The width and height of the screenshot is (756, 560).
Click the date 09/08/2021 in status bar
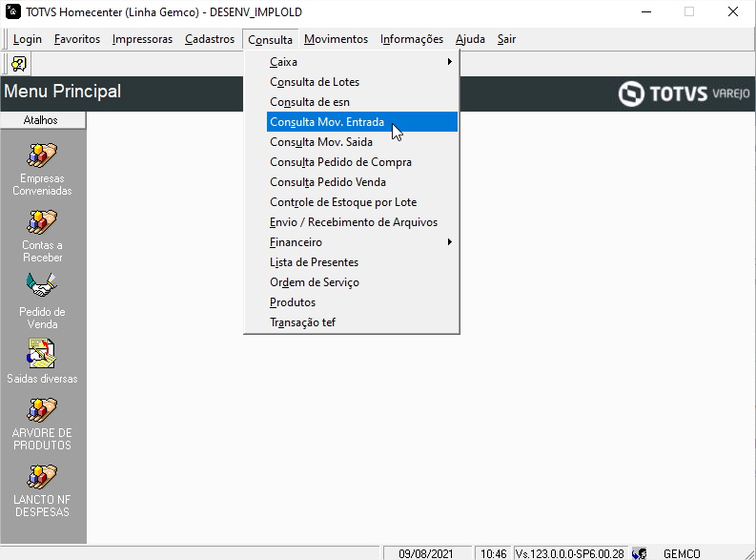pos(426,553)
